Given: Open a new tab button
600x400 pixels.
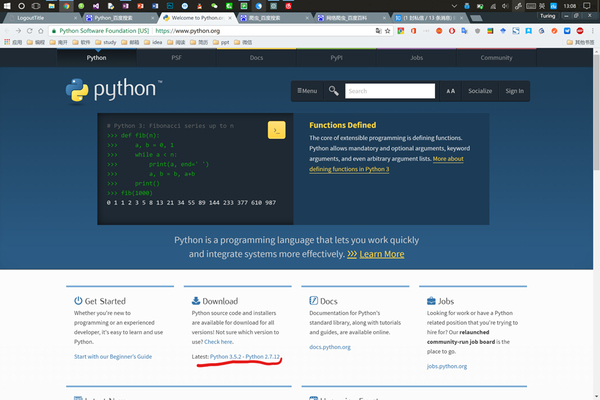Looking at the screenshot, I should point(476,18).
